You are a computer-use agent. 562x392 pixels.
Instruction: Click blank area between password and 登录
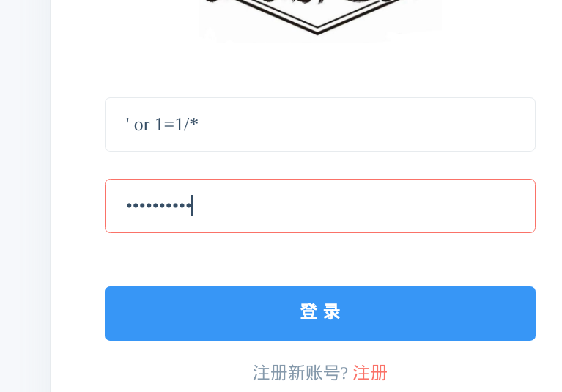[320, 260]
